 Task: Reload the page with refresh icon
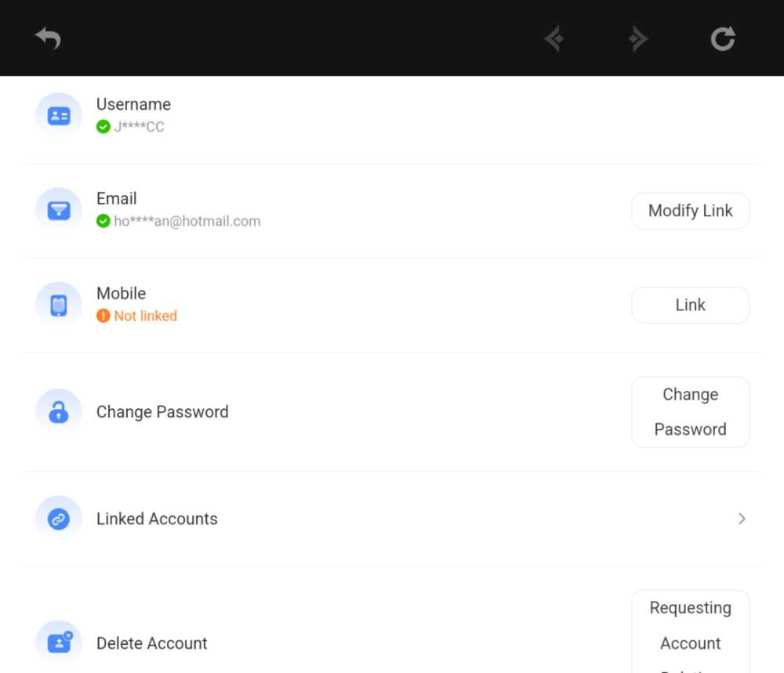tap(723, 38)
